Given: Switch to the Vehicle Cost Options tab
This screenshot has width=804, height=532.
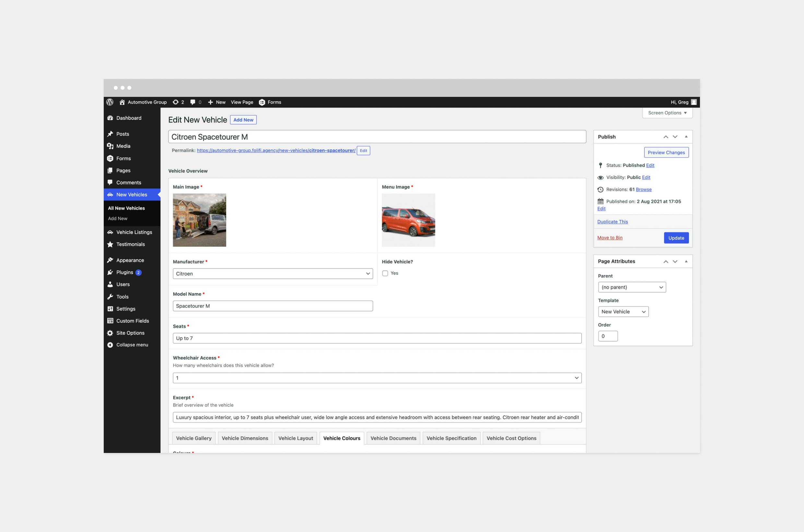Looking at the screenshot, I should click(511, 438).
